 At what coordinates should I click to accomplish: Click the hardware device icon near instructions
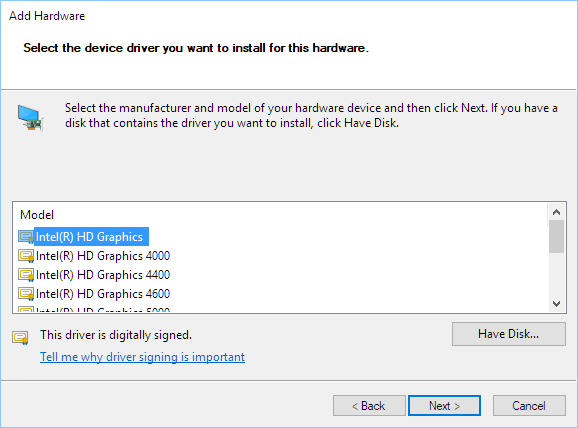[31, 118]
